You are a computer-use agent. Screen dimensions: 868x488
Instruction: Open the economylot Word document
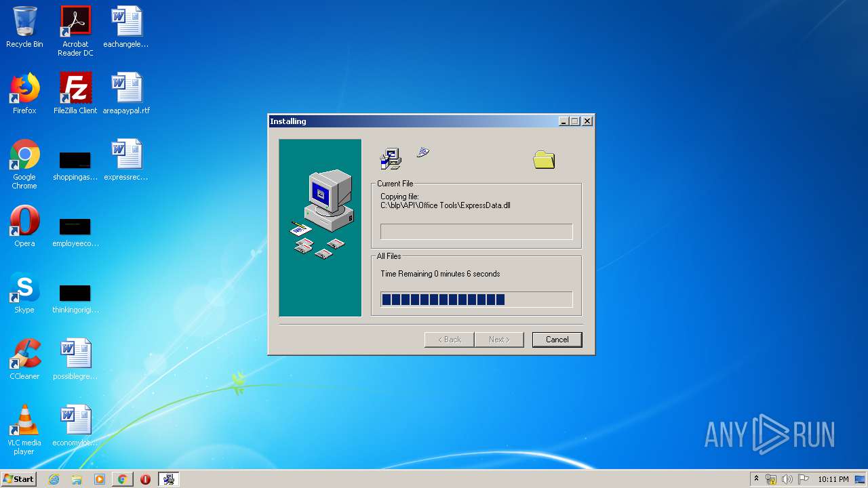[x=75, y=426]
